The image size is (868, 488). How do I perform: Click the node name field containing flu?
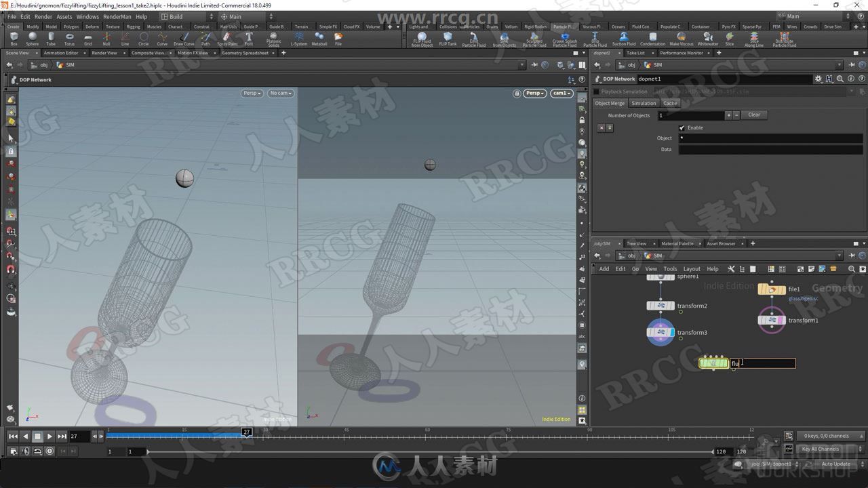pos(763,363)
